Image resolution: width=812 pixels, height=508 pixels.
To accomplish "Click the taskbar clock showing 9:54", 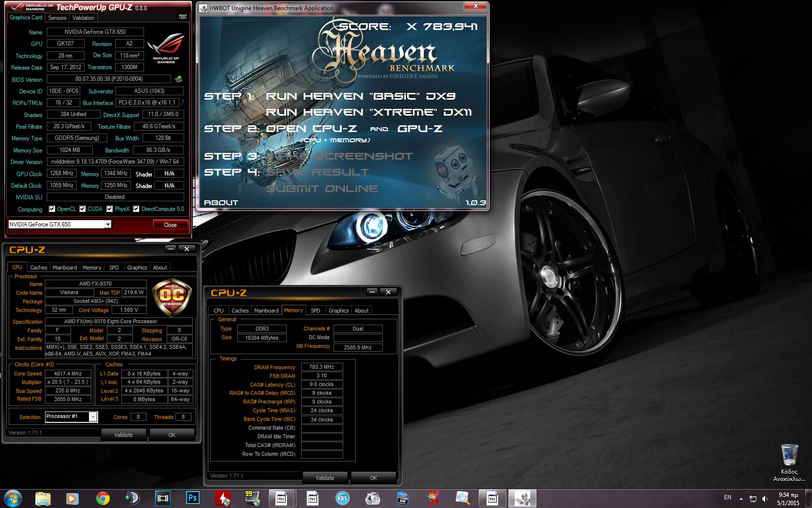I will click(788, 499).
